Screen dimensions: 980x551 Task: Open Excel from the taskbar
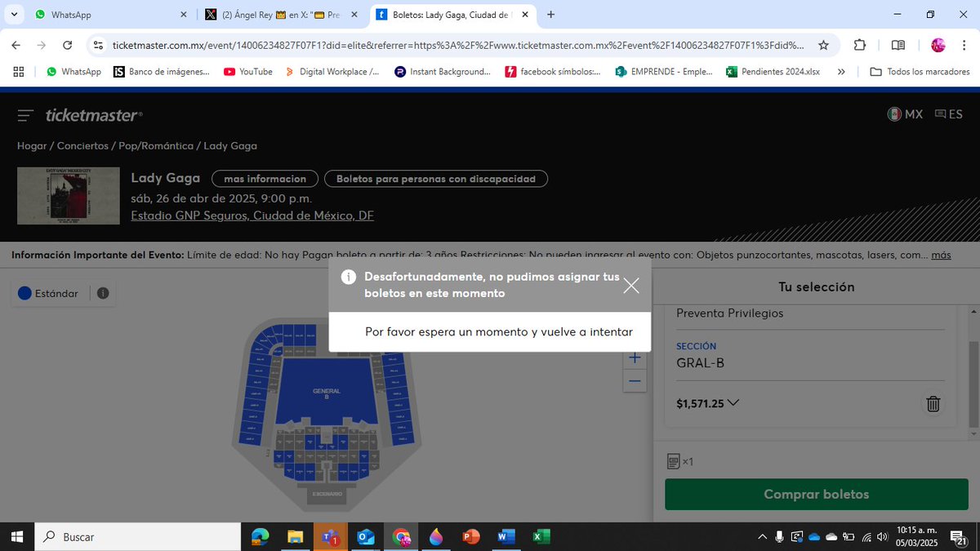[541, 536]
